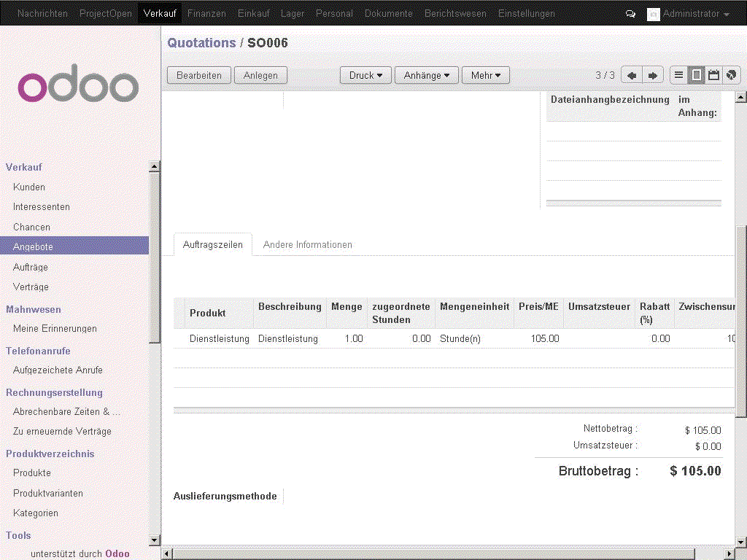Viewport: 747px width, 560px height.
Task: Open Kategorien in sidebar
Action: tap(35, 513)
